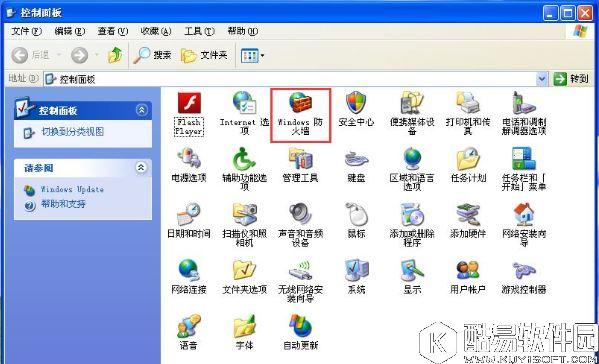Toggle the 文件夹 folders pane button
Image resolution: width=599 pixels, height=364 pixels.
coord(204,55)
